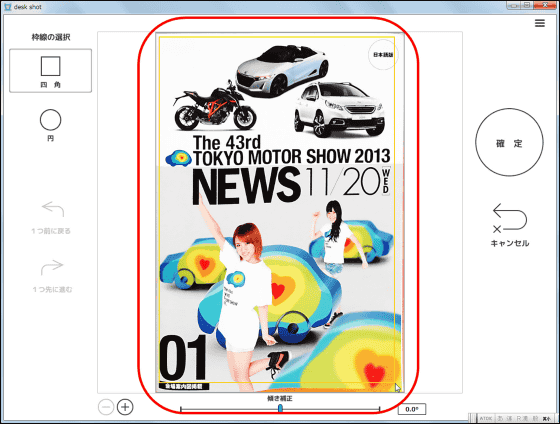Click the desk shot app icon
560x424 pixels.
[x=8, y=7]
